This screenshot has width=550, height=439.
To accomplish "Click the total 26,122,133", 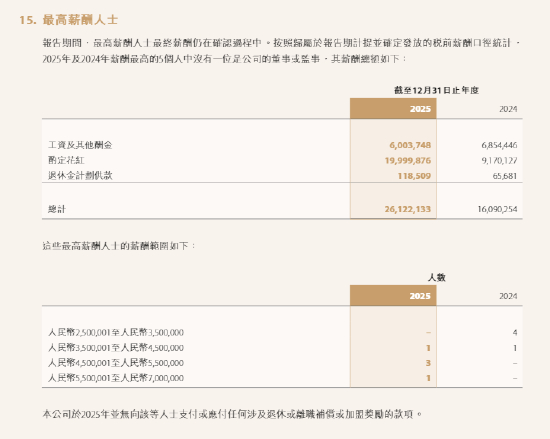I will [x=408, y=209].
